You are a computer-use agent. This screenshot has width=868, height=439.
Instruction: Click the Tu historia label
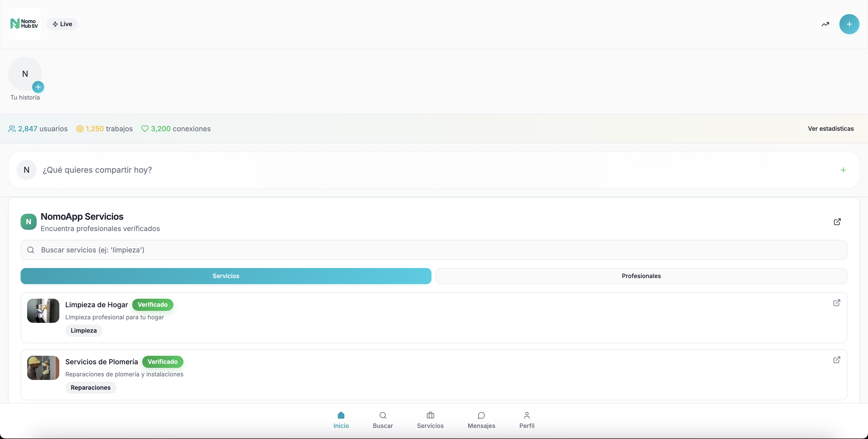(25, 98)
